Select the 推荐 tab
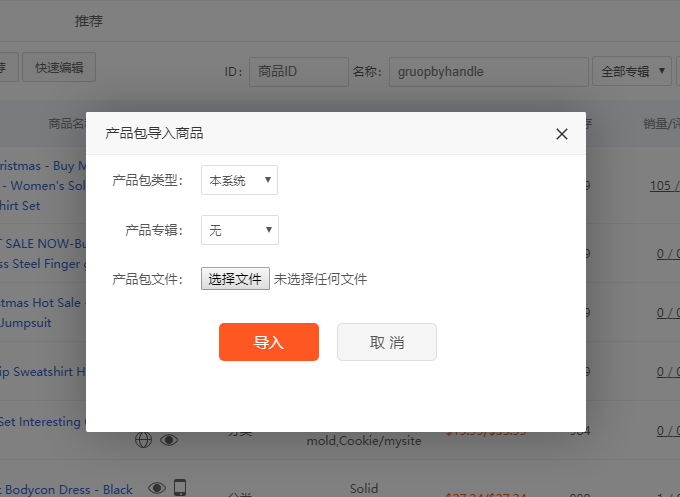Image resolution: width=680 pixels, height=497 pixels. pyautogui.click(x=88, y=21)
